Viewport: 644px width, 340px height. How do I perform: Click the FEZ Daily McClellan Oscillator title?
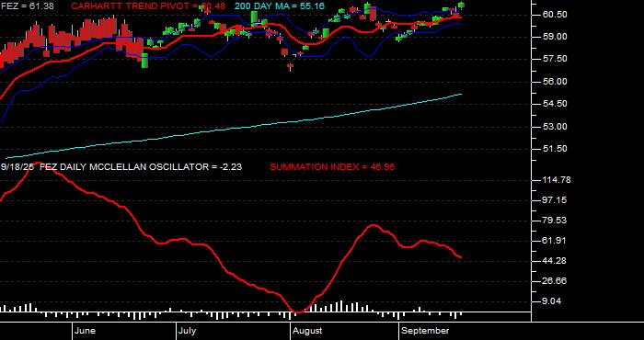141,167
